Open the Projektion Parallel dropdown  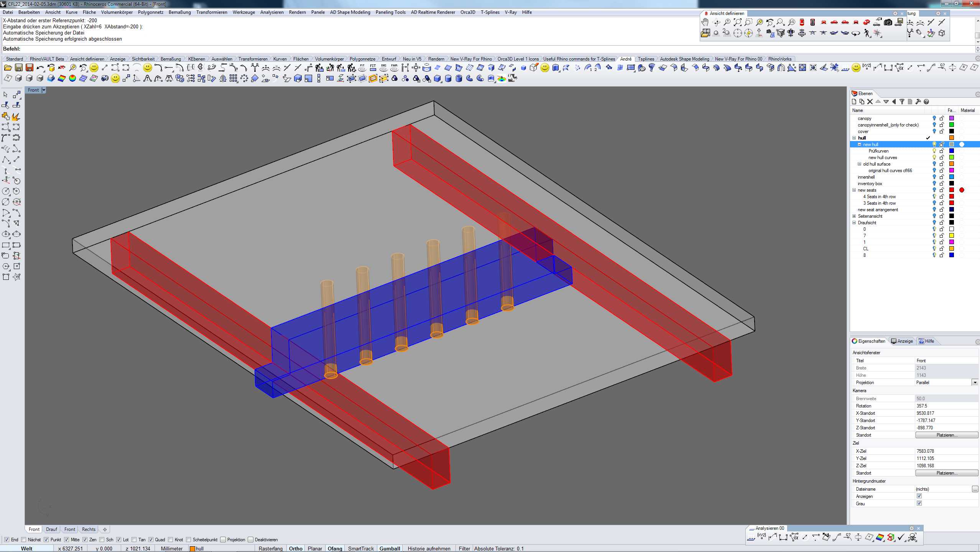(975, 383)
